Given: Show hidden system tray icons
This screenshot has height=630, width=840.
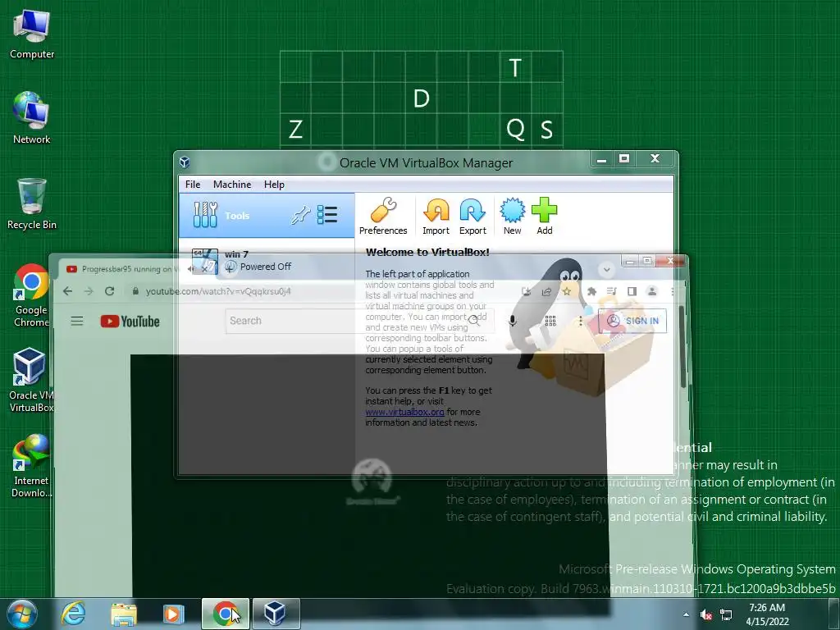Looking at the screenshot, I should point(686,614).
